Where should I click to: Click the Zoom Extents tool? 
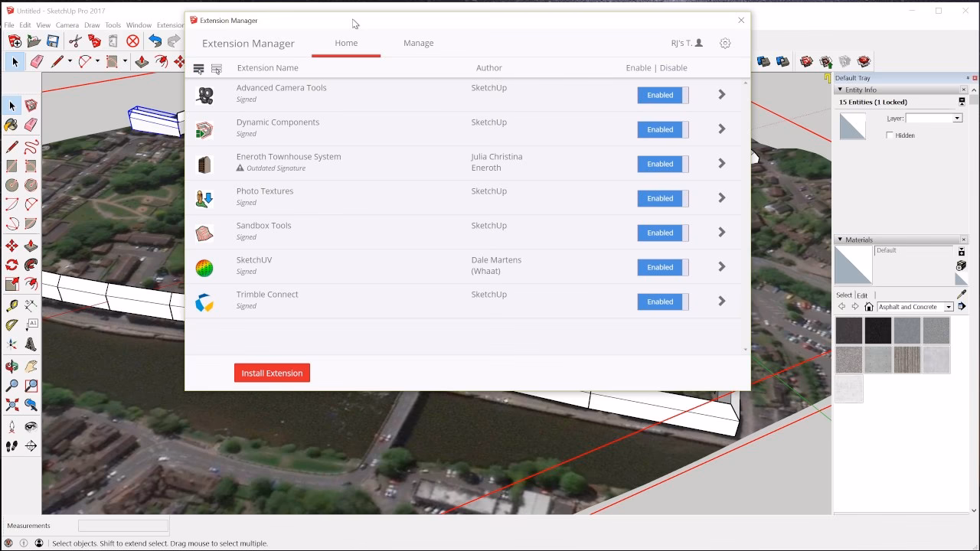(x=11, y=405)
